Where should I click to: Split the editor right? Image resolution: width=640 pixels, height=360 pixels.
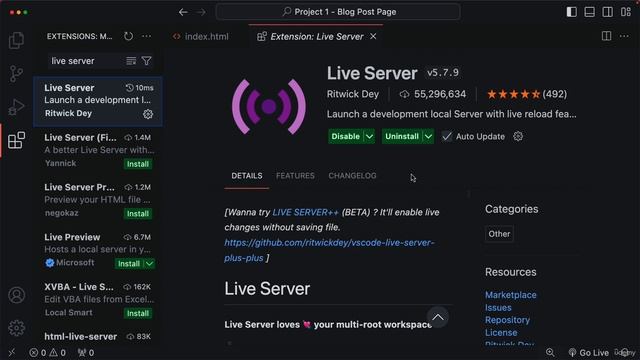click(x=607, y=36)
